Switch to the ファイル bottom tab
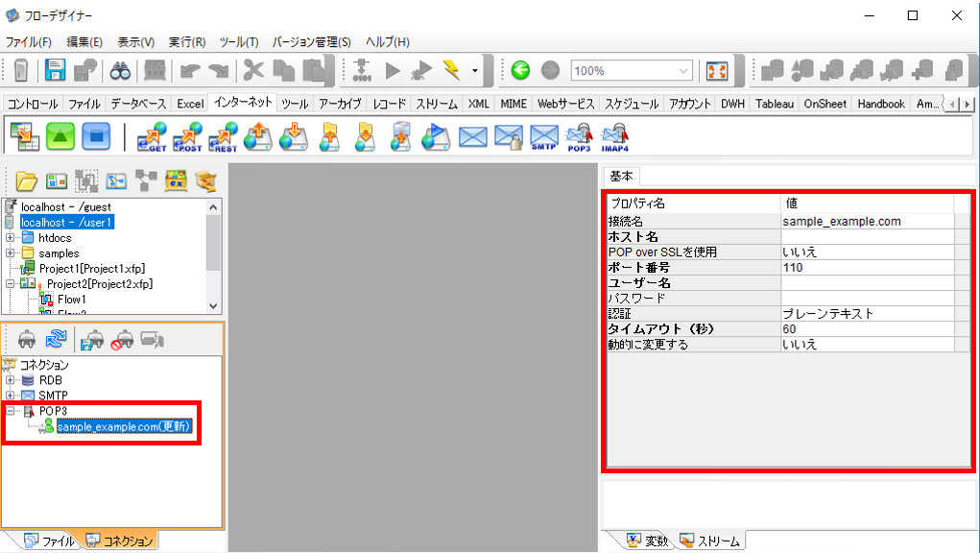This screenshot has height=553, width=980. point(50,541)
